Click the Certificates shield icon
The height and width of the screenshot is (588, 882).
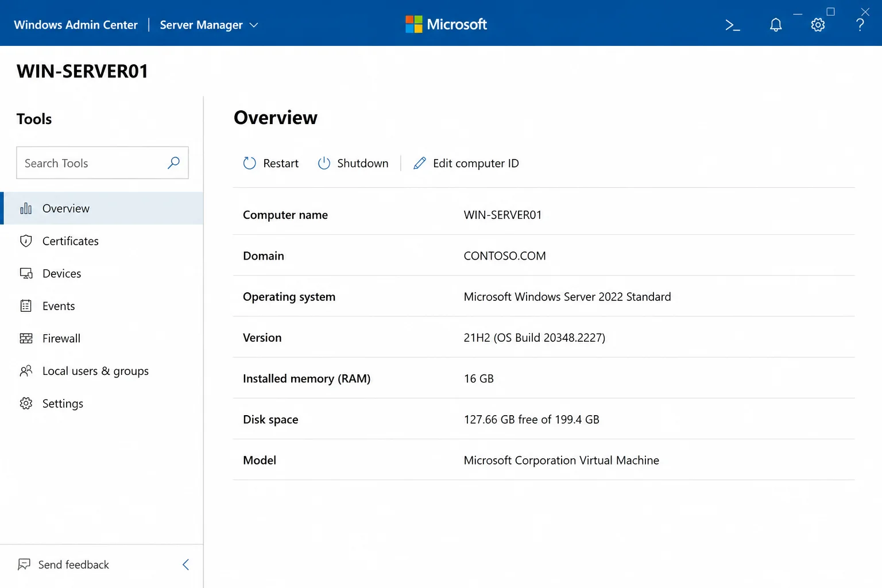click(26, 241)
